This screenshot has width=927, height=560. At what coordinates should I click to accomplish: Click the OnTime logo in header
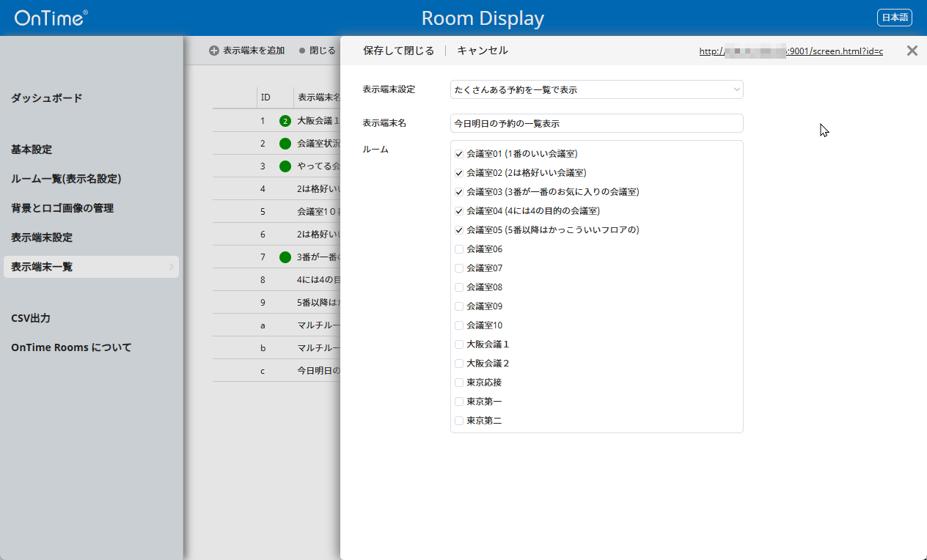point(51,18)
